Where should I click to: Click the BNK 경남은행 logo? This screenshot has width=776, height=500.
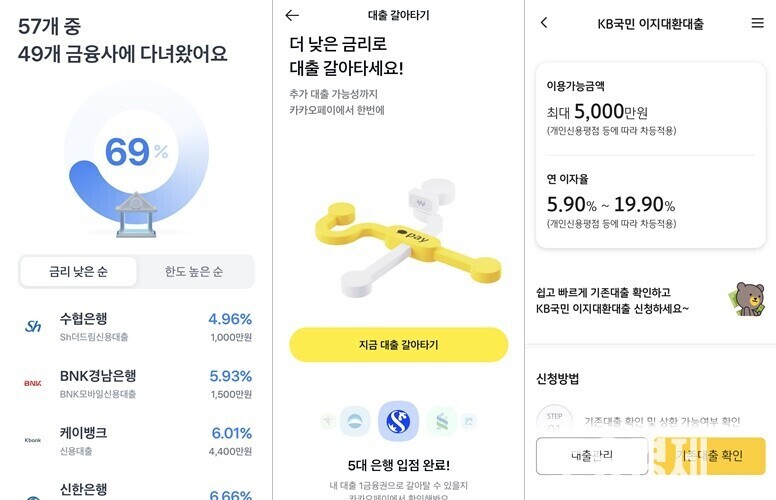(33, 383)
